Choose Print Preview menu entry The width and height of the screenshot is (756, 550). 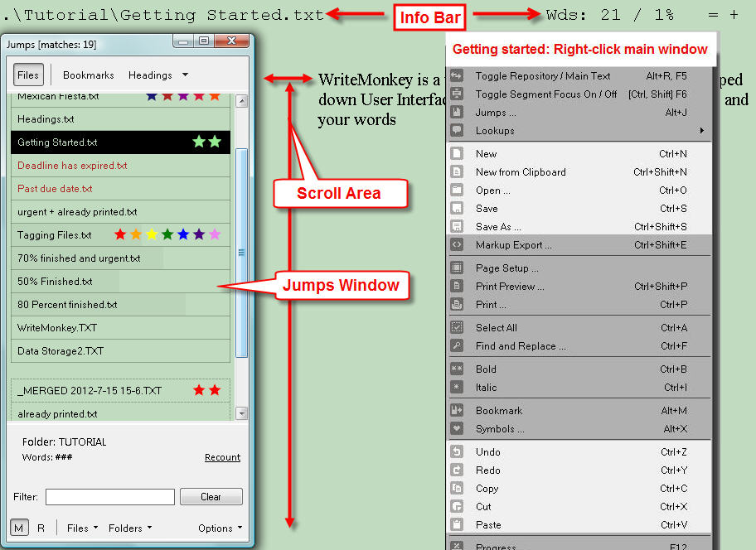(579, 286)
